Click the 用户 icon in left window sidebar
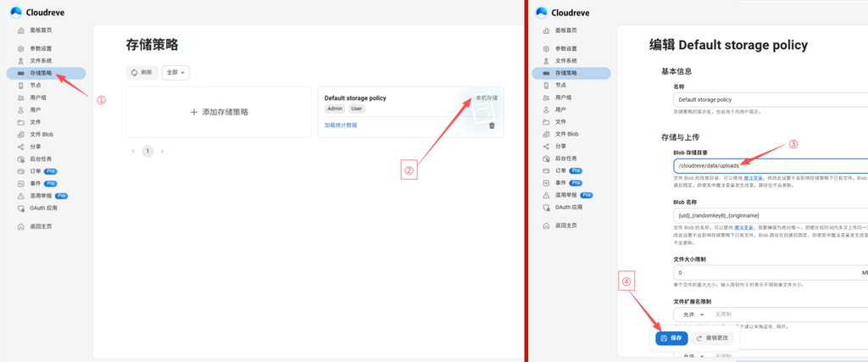The width and height of the screenshot is (868, 362). tap(21, 109)
